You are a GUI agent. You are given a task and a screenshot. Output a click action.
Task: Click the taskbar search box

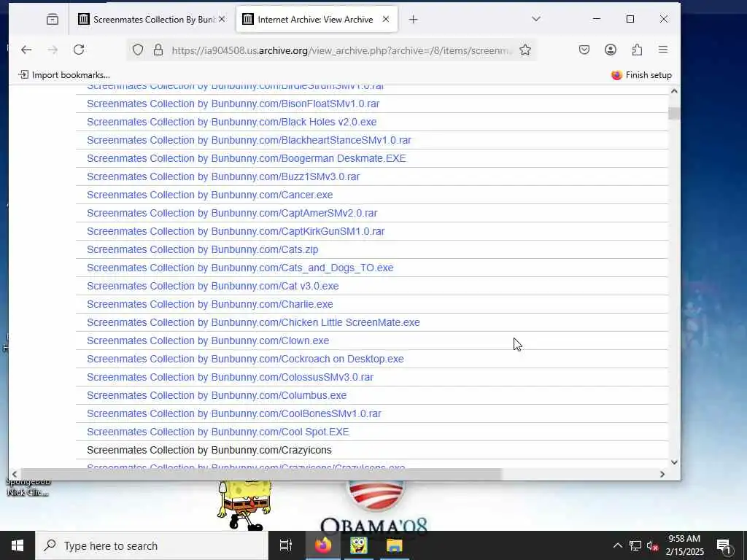click(x=152, y=545)
